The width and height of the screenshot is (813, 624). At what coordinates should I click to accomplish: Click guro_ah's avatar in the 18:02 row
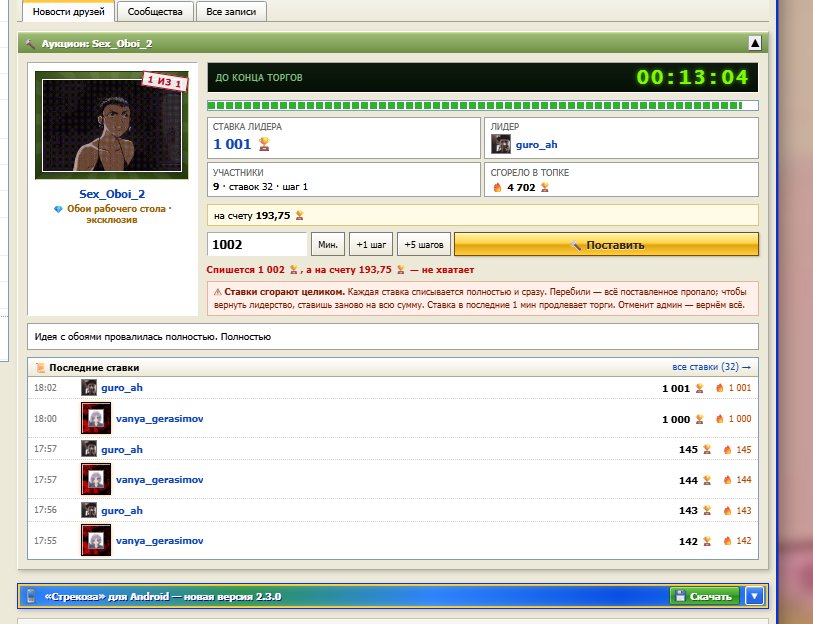click(x=89, y=387)
